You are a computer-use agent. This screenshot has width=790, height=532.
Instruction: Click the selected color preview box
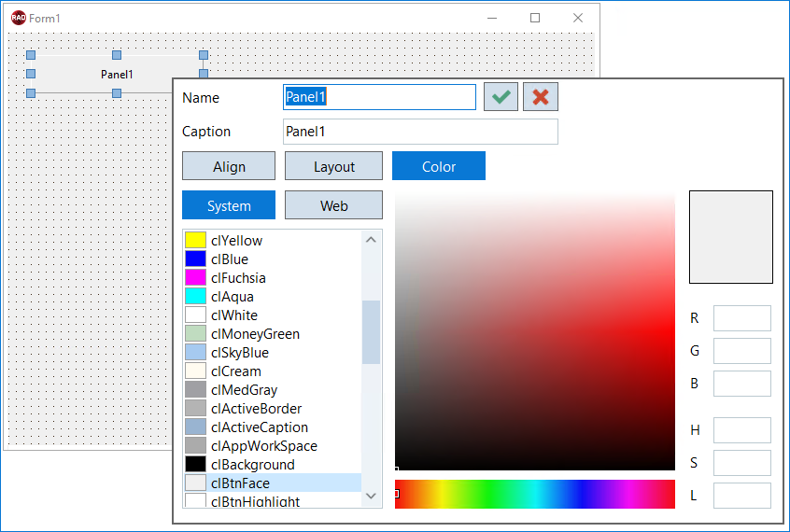tap(730, 237)
